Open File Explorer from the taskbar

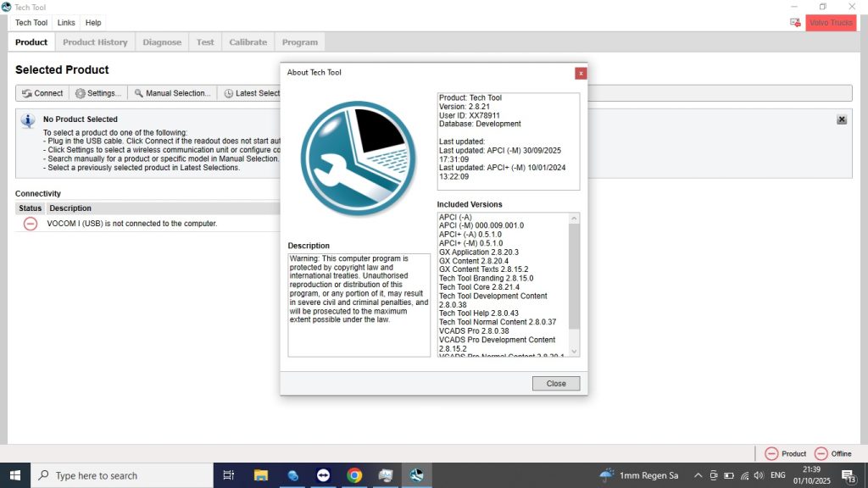coord(261,475)
